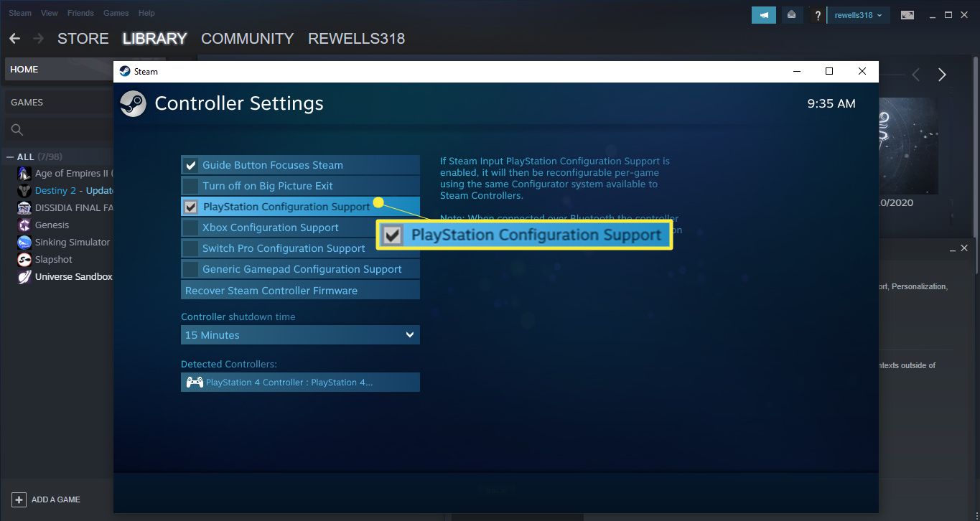Minimize the main Steam window
The height and width of the screenshot is (521, 980).
(933, 15)
